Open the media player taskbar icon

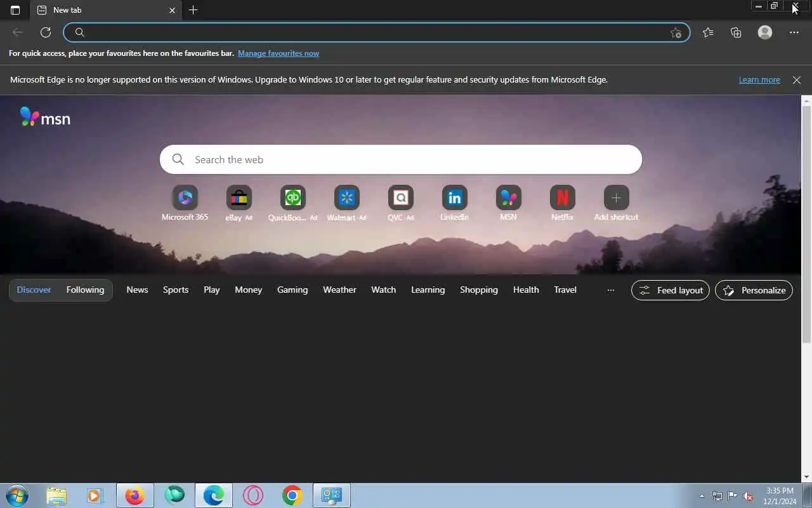click(x=95, y=495)
